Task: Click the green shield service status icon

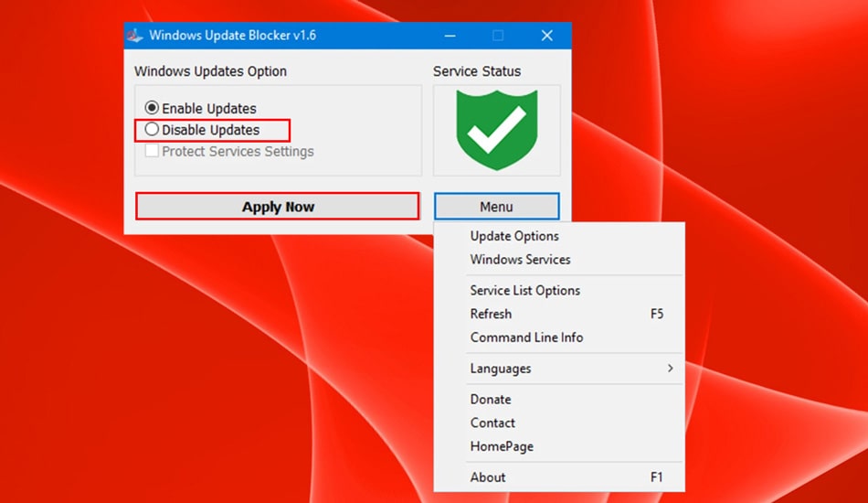Action: (x=496, y=130)
